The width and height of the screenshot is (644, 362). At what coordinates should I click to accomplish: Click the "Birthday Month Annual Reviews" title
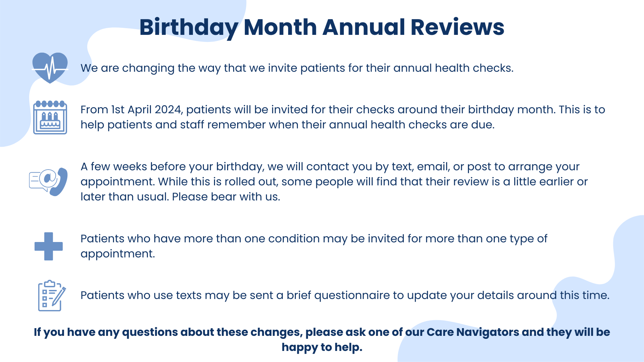coord(322,27)
